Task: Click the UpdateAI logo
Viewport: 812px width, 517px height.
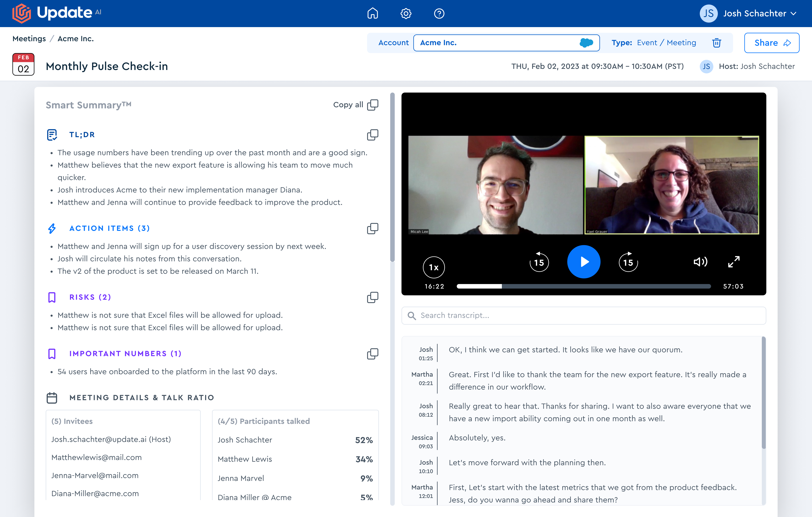Action: (x=57, y=13)
